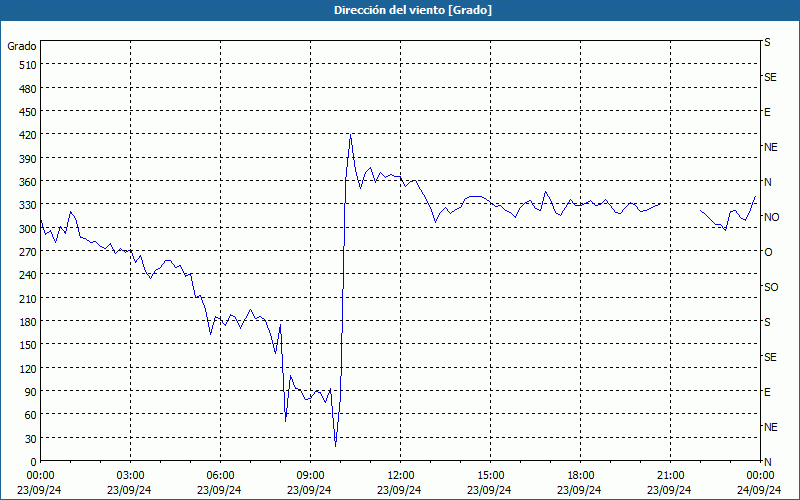Image resolution: width=800 pixels, height=500 pixels.
Task: Select the "O" compass label on right axis
Action: (768, 252)
